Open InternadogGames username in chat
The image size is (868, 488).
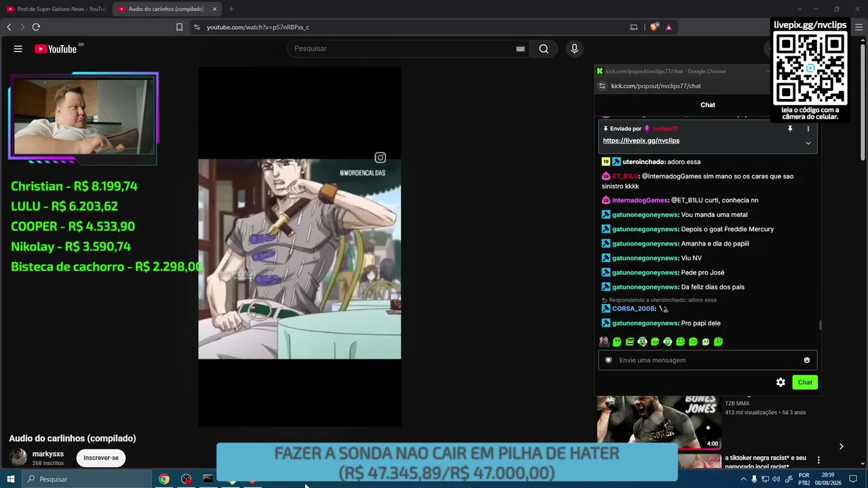[x=640, y=201]
